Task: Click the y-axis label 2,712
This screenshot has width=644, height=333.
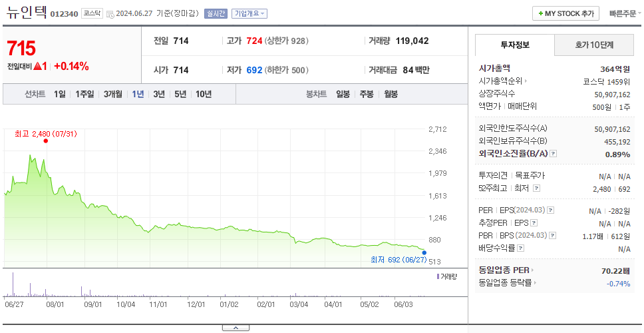Action: click(x=437, y=129)
